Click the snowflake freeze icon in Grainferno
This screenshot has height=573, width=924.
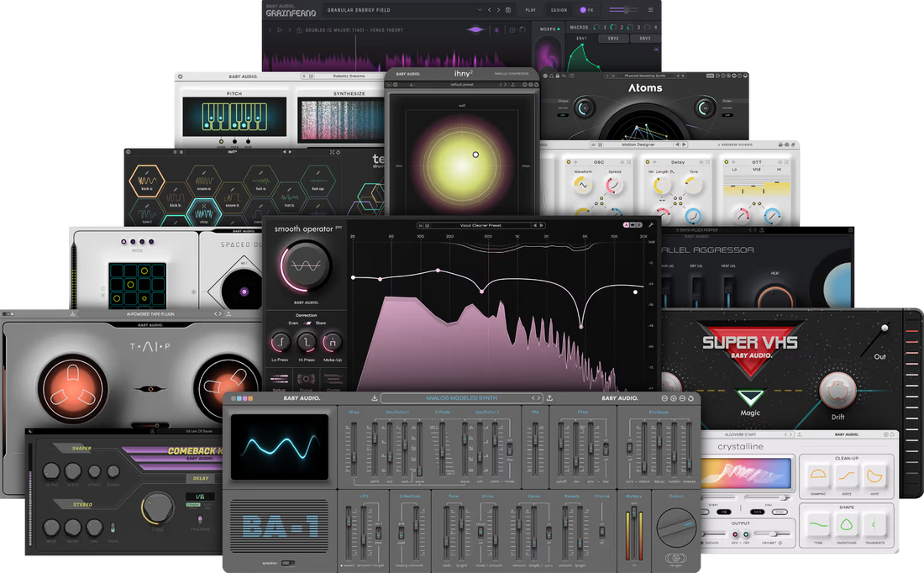click(496, 29)
